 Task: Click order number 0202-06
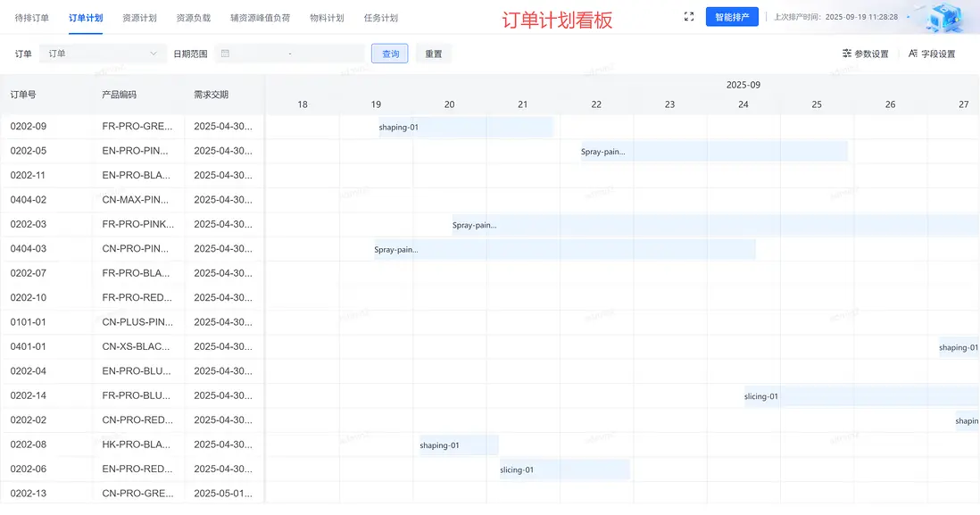(x=29, y=469)
